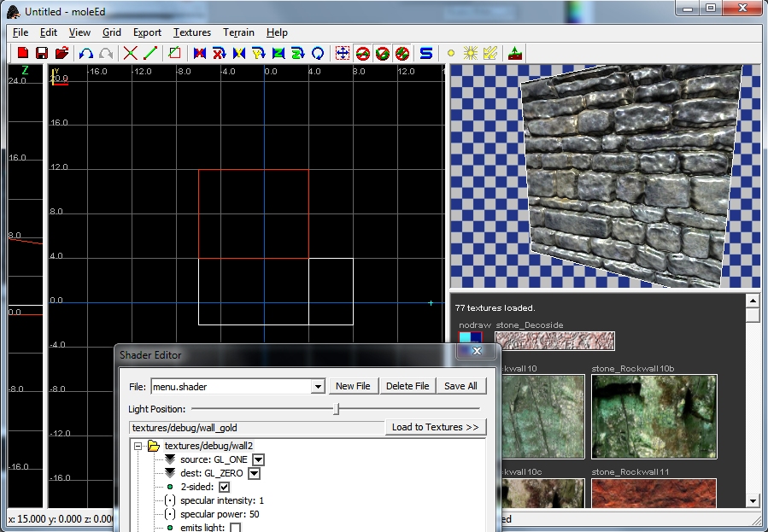Click the blue circular rotate arrow icon
The image size is (768, 532).
point(318,53)
